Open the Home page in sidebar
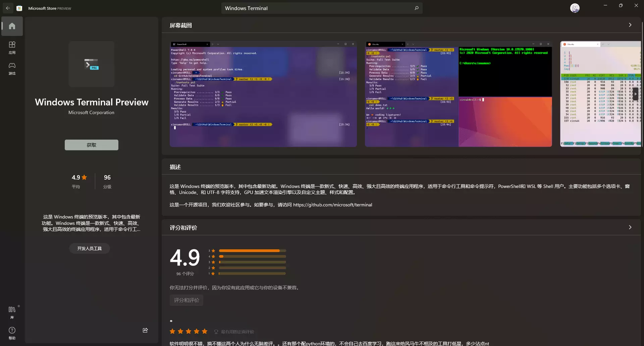 [12, 26]
